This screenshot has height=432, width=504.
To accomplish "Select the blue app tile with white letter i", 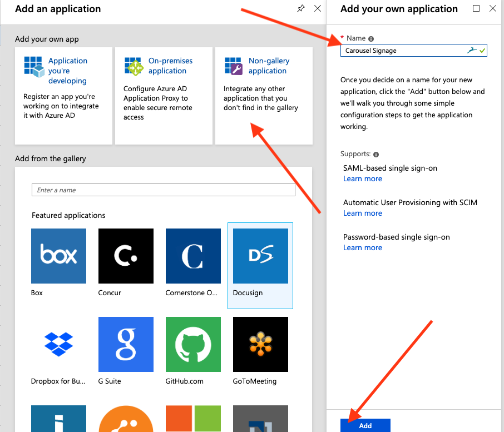I will click(58, 419).
